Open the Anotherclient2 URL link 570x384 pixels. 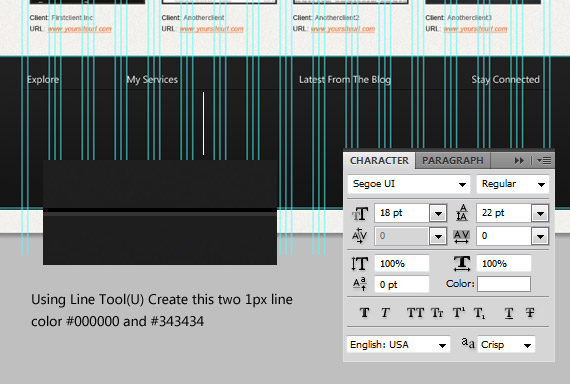(343, 29)
